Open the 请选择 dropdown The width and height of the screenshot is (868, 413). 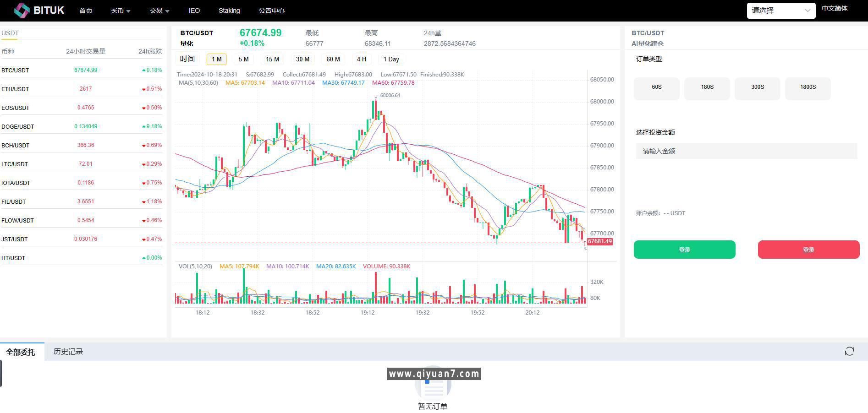pos(780,11)
